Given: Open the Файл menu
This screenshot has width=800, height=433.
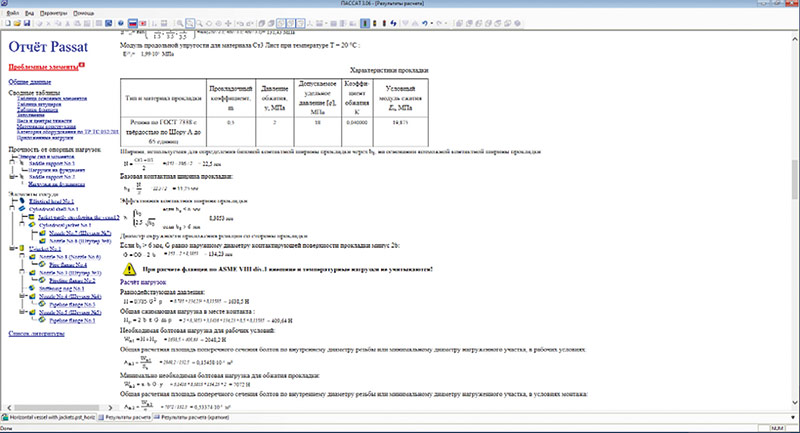Looking at the screenshot, I should pos(13,13).
